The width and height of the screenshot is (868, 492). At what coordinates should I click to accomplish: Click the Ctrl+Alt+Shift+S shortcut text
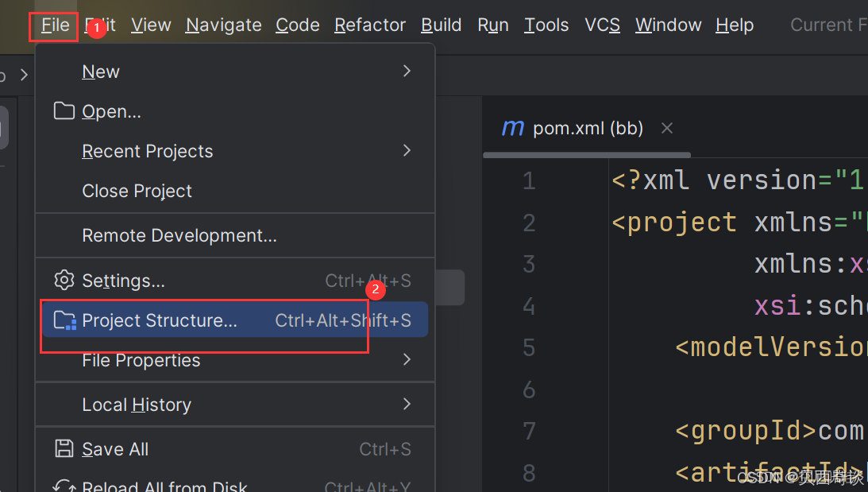pyautogui.click(x=343, y=320)
